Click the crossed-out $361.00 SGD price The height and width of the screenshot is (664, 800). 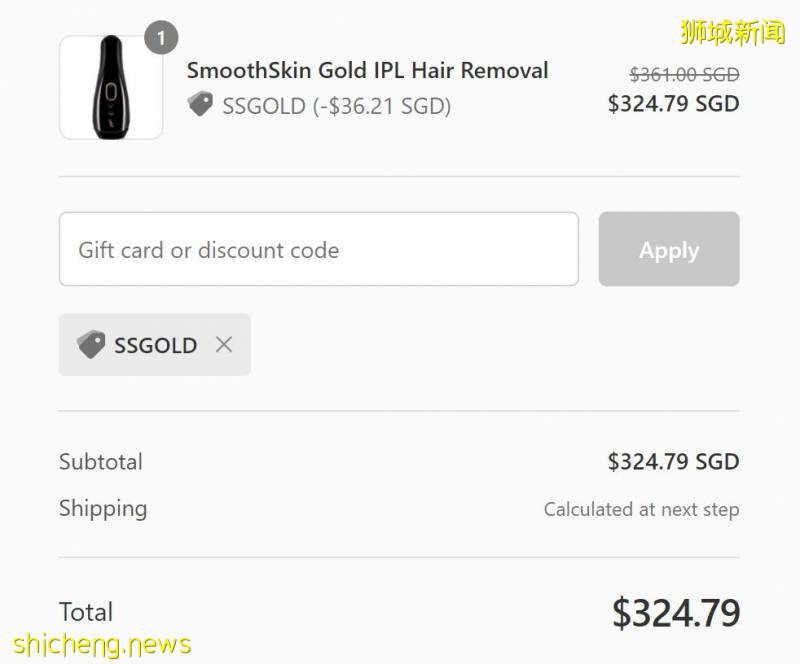(684, 74)
